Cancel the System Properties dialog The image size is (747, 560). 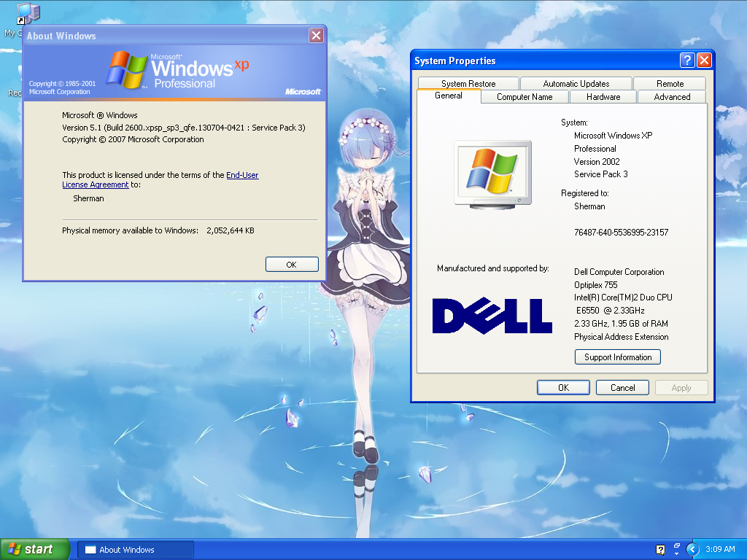[622, 388]
